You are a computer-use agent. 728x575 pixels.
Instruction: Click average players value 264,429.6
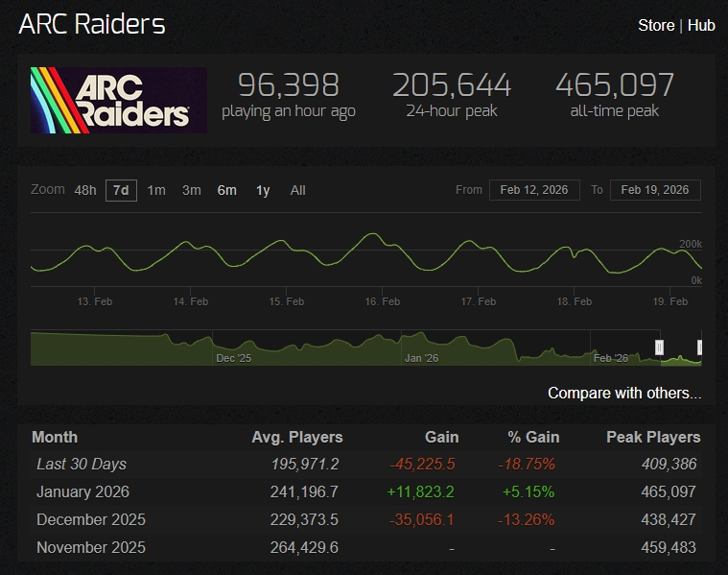click(x=304, y=547)
